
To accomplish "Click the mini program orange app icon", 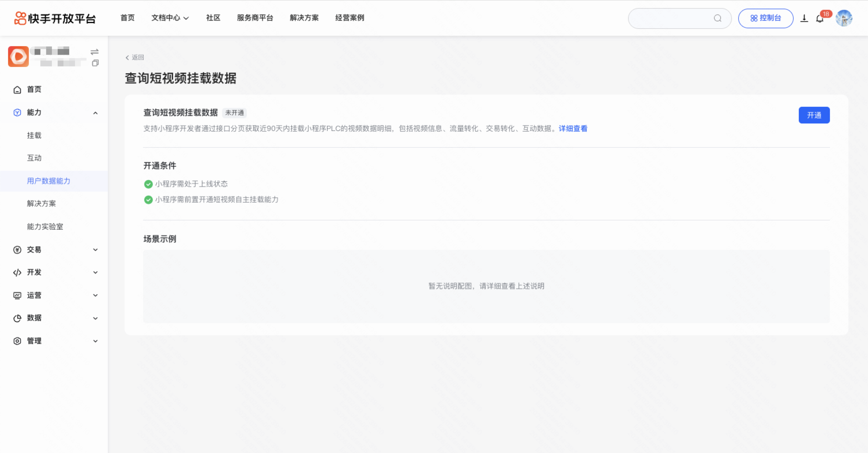I will coord(18,56).
